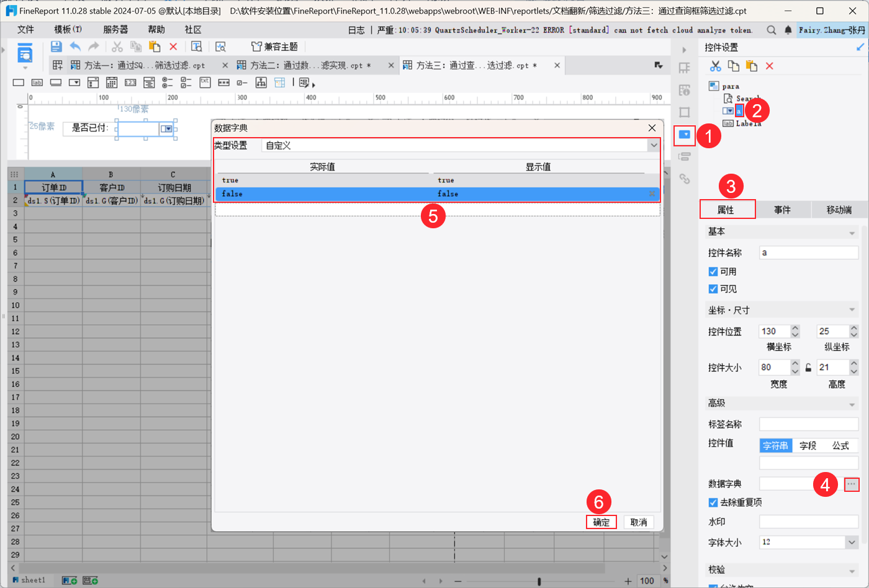The height and width of the screenshot is (588, 869).
Task: Click the 控件名称 input field
Action: pyautogui.click(x=809, y=252)
